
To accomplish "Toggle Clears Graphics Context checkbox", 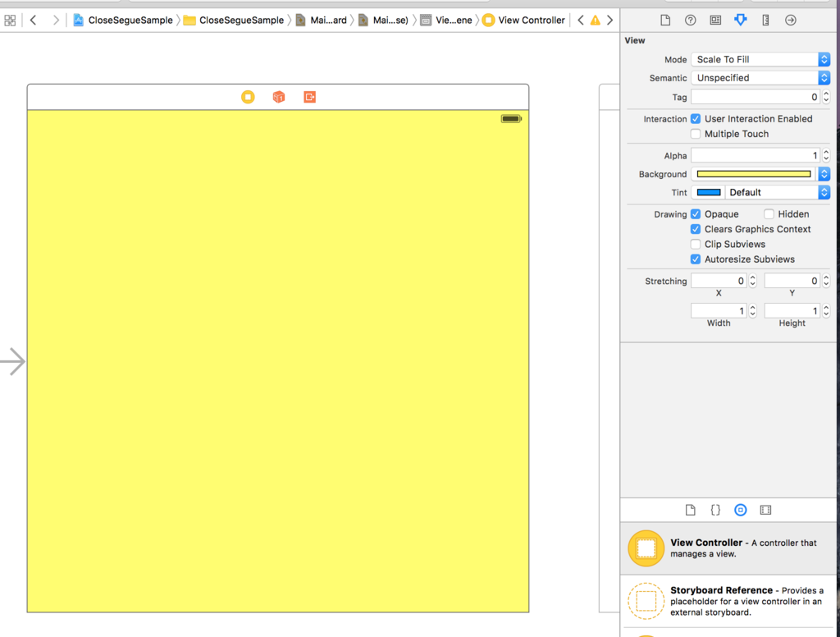I will tap(696, 230).
